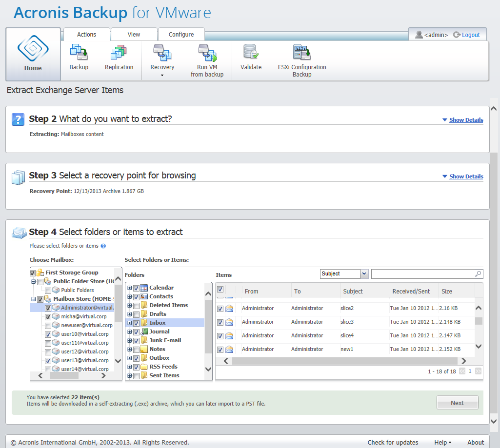Click the user10@virtual.corp mailbox icon

(56, 334)
